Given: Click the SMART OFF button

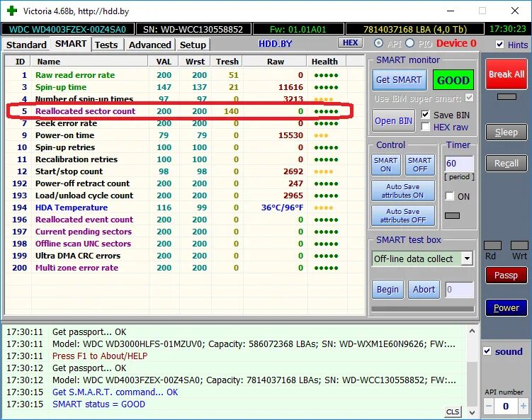Looking at the screenshot, I should coord(419,164).
